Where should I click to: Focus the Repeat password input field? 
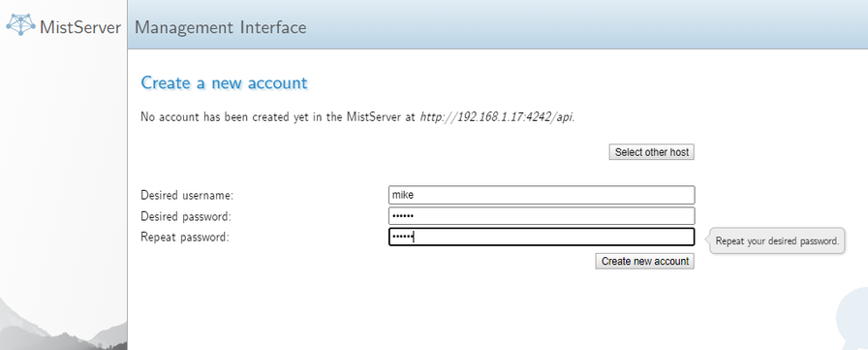click(x=542, y=237)
